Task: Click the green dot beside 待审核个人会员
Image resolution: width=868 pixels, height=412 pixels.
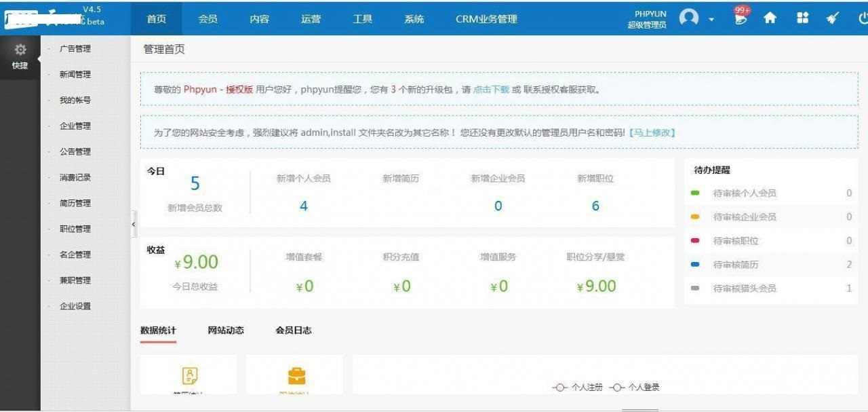Action: [695, 193]
